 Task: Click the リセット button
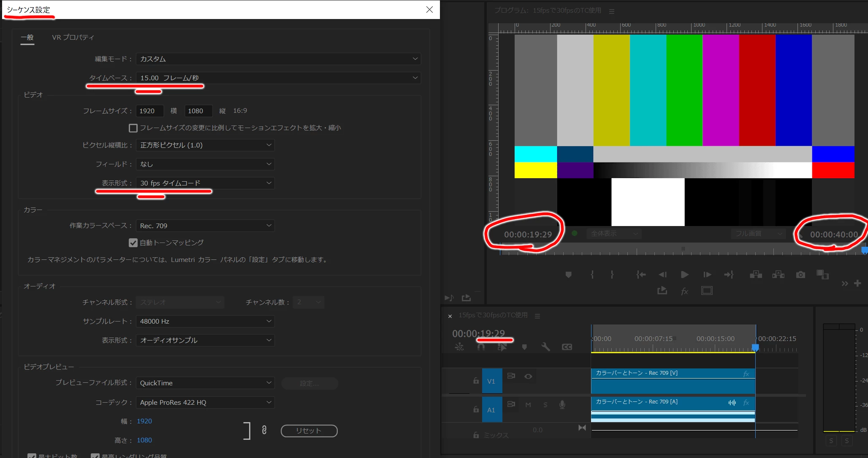(309, 431)
